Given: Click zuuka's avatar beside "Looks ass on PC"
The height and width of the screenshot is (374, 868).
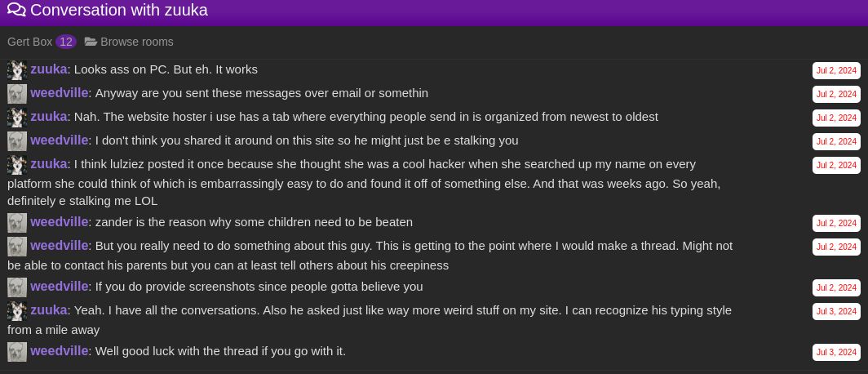Looking at the screenshot, I should [17, 70].
